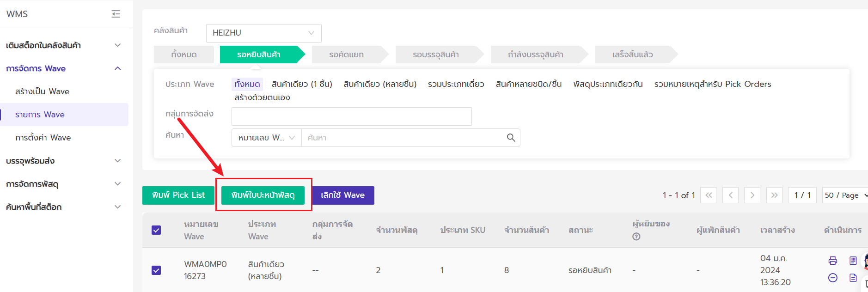The width and height of the screenshot is (868, 292).
Task: Click the พิมพ์ใบปะหน้าพัสดุ button
Action: coord(263,195)
